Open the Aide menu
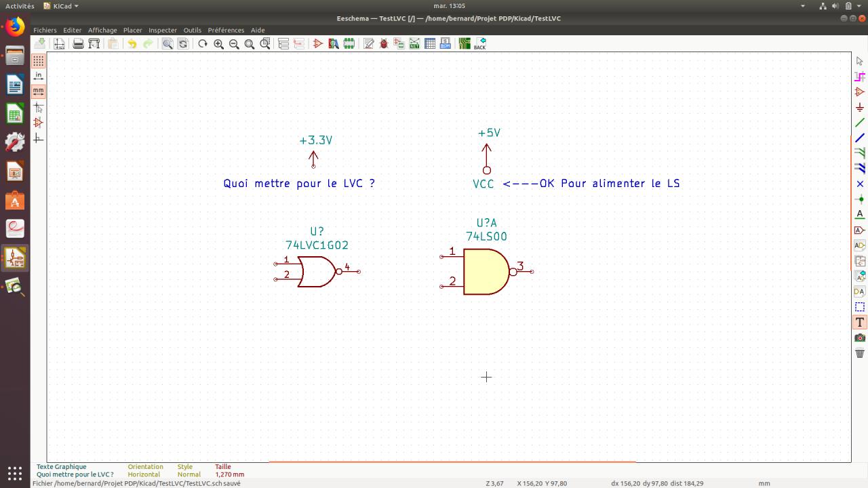 pos(258,30)
